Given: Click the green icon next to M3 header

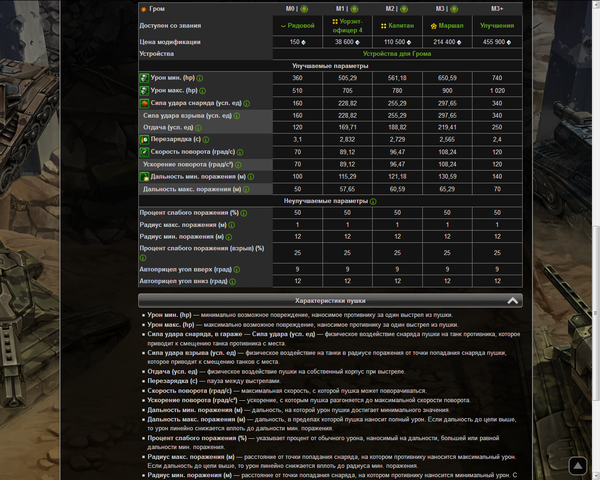Looking at the screenshot, I should (x=454, y=9).
